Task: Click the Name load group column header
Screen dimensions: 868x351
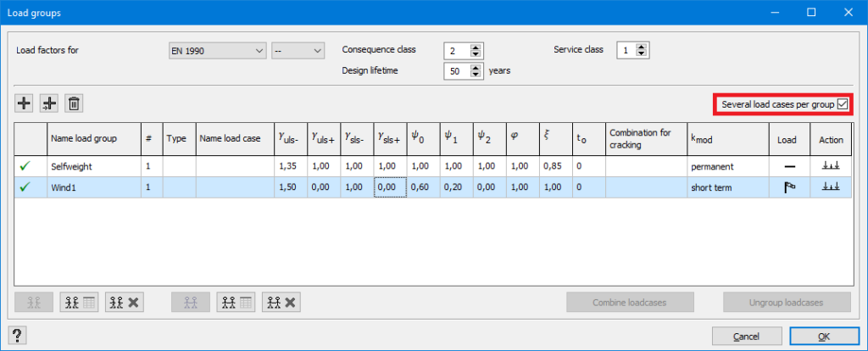Action: click(94, 139)
